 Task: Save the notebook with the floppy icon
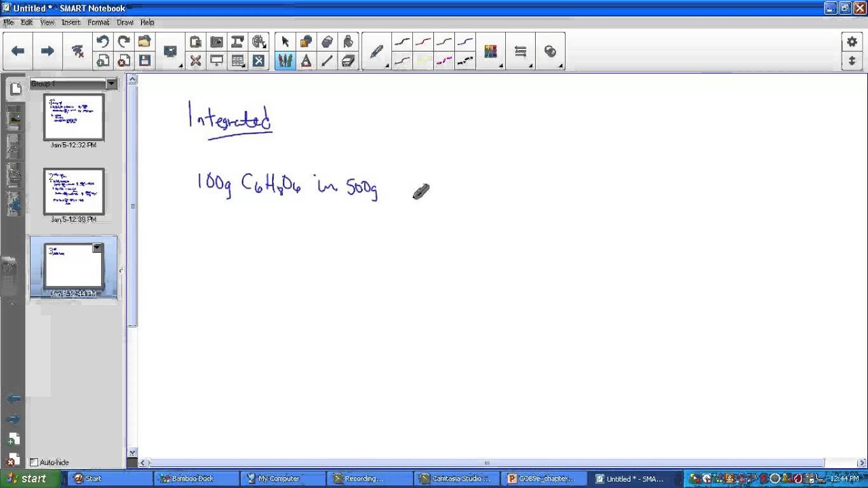(144, 61)
